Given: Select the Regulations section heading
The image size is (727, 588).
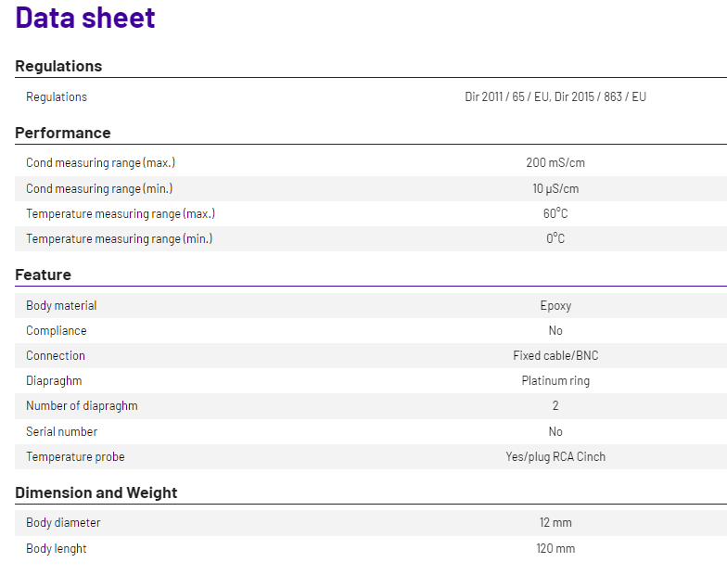Looking at the screenshot, I should 58,66.
